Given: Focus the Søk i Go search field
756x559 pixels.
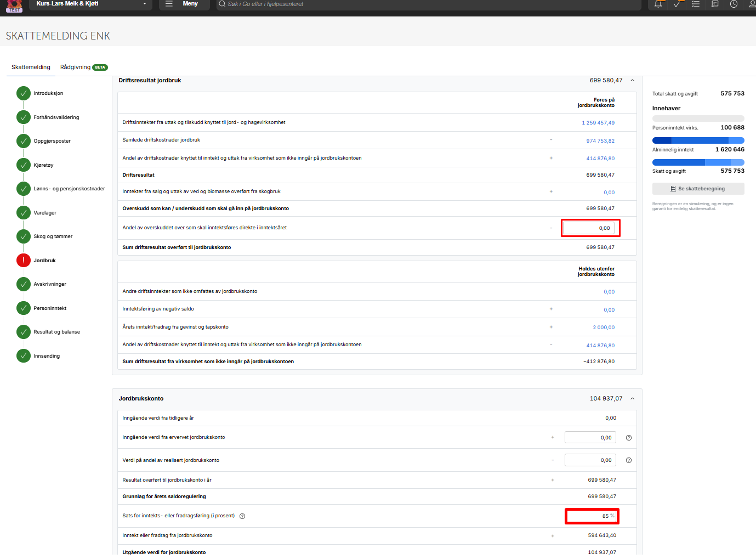Looking at the screenshot, I should (x=429, y=4).
